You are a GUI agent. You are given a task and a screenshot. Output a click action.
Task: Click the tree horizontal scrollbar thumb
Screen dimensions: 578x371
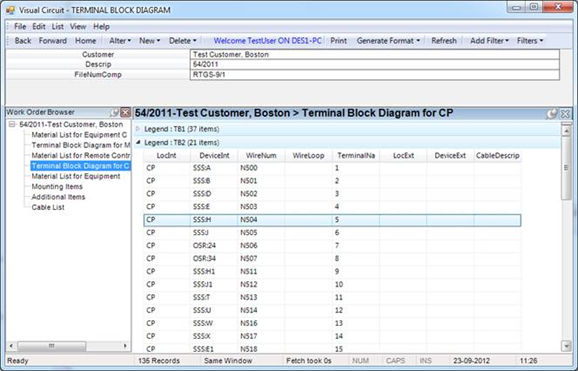[x=52, y=346]
